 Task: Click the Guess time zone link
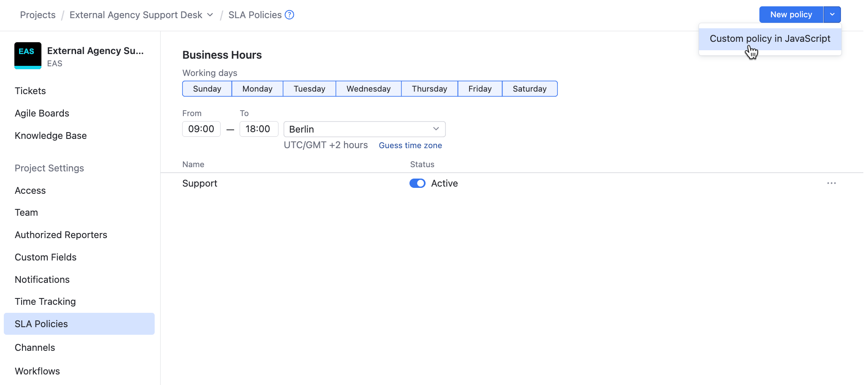410,145
